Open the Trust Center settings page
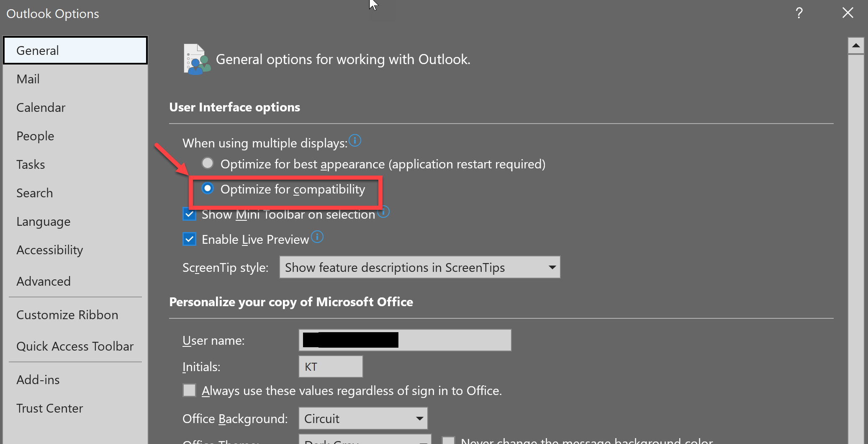Image resolution: width=868 pixels, height=444 pixels. (x=50, y=408)
